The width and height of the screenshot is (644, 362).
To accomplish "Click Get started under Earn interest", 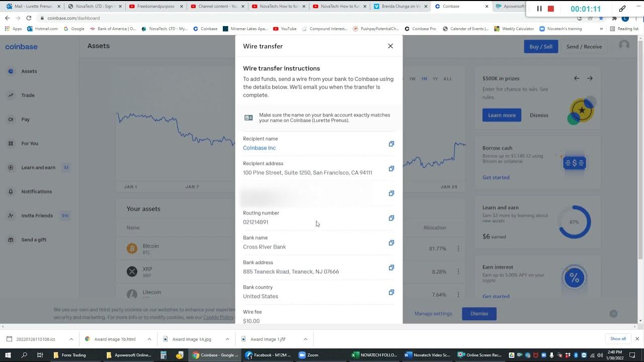I will (x=496, y=296).
